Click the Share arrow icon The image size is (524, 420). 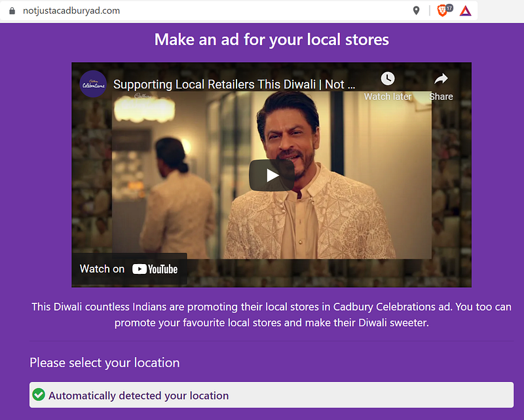441,79
